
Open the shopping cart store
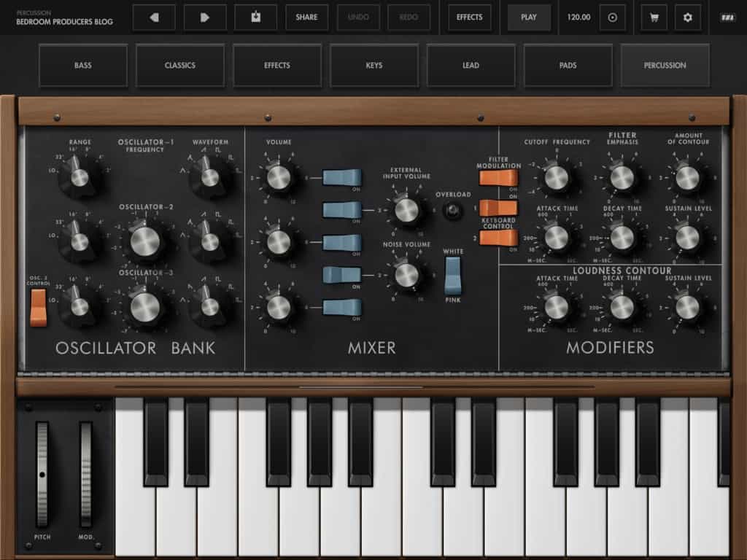pyautogui.click(x=654, y=17)
